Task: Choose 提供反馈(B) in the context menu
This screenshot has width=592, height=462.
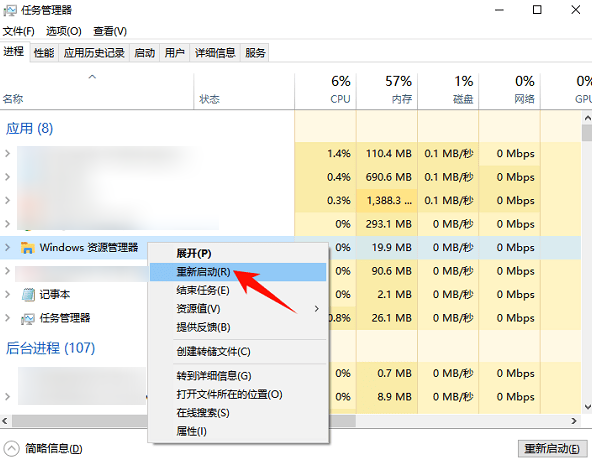Action: pos(238,327)
